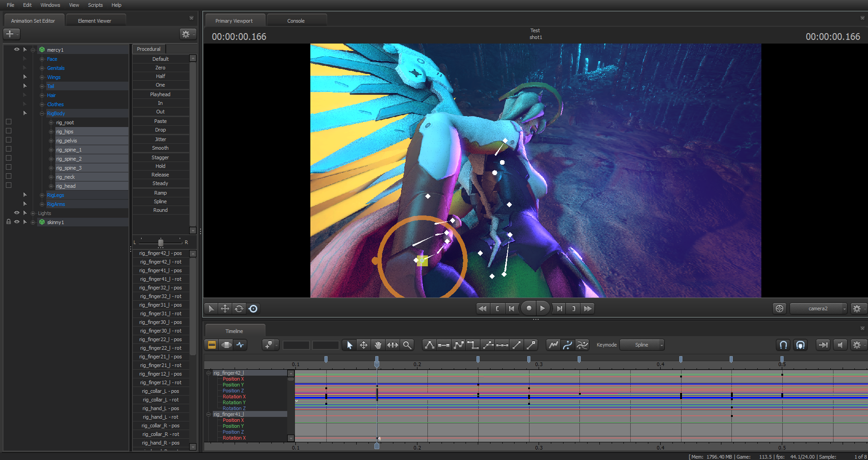Expand the RigLegs group in the tree

[x=42, y=195]
